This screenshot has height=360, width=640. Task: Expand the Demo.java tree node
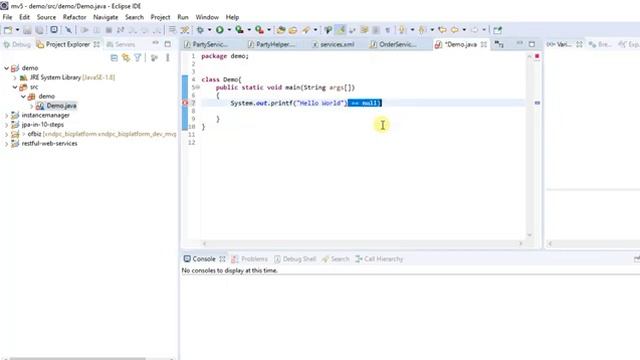31,106
